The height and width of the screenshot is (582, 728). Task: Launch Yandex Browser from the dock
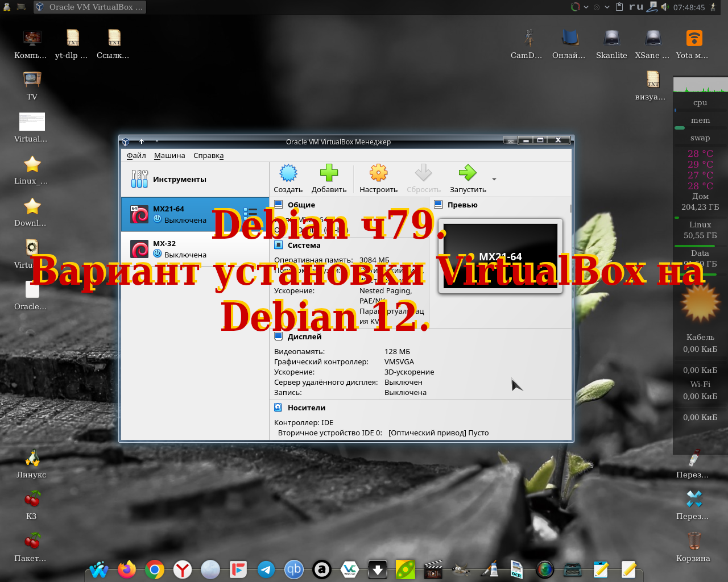[183, 569]
